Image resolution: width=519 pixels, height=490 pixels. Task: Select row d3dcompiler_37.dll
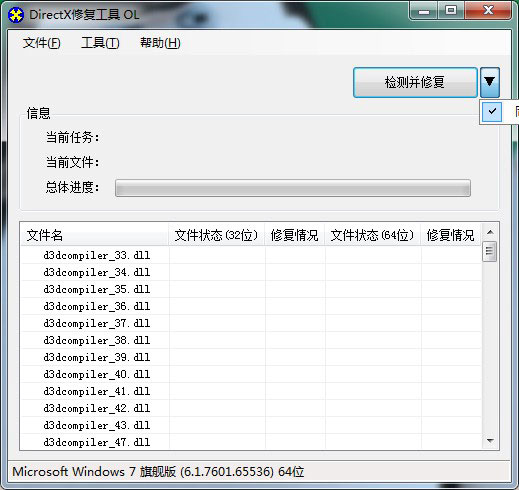tap(251, 323)
